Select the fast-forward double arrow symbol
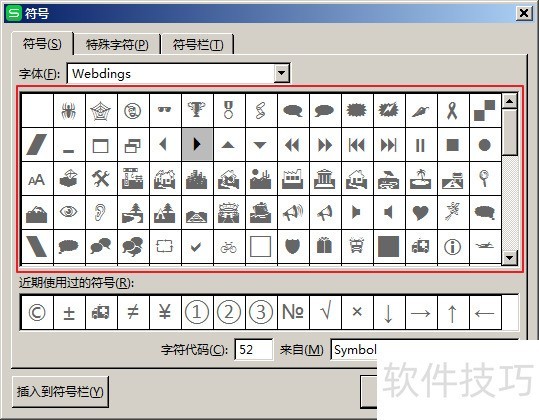 coord(325,145)
